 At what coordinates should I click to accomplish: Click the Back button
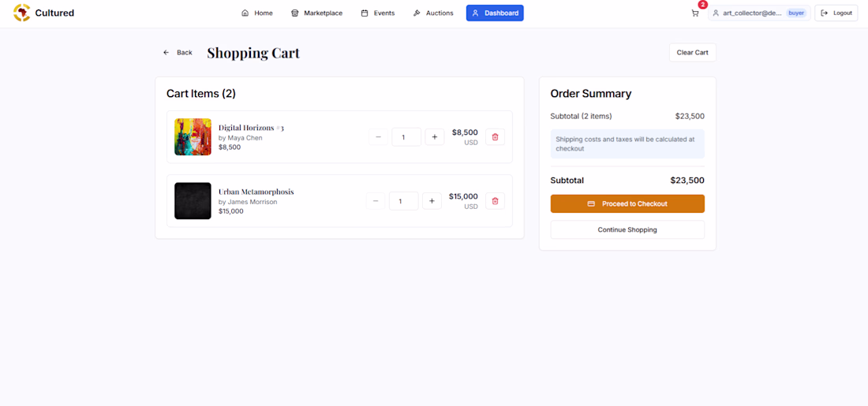coord(178,53)
